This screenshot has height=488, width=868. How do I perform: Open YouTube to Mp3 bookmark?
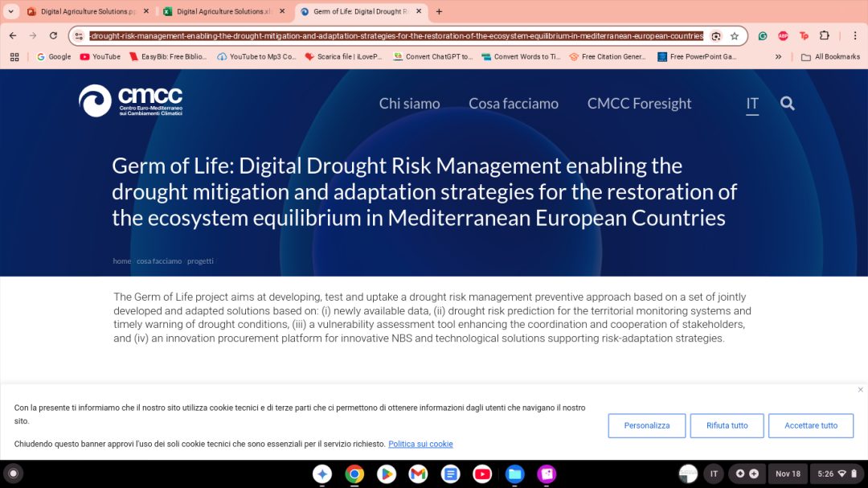[256, 56]
